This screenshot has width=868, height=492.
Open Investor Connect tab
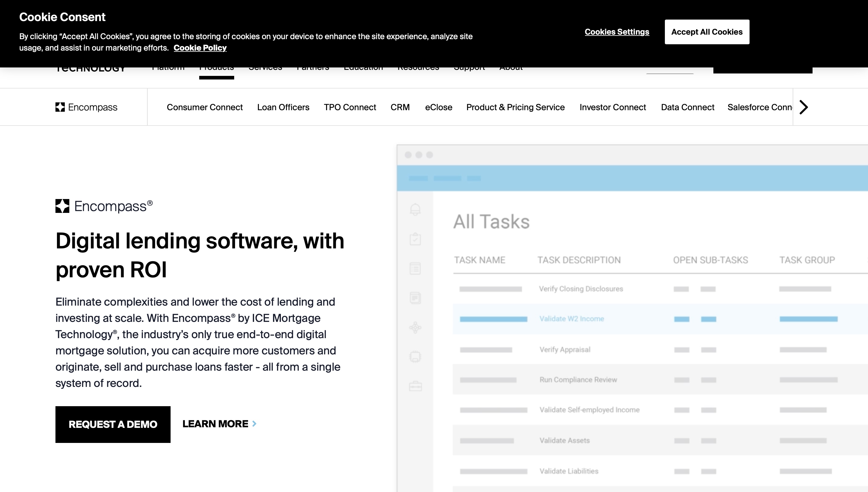click(612, 107)
